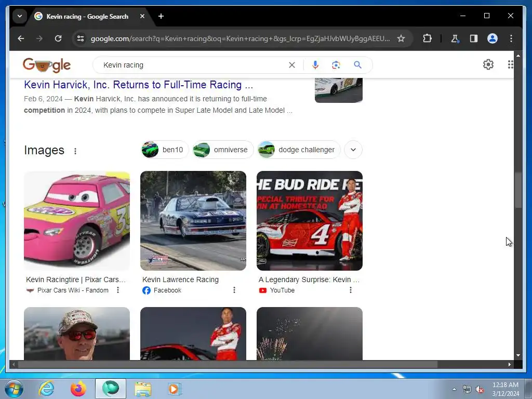Screen dimensions: 532x399
Task: Open Harvick article thumbnail image
Action: coord(339,90)
